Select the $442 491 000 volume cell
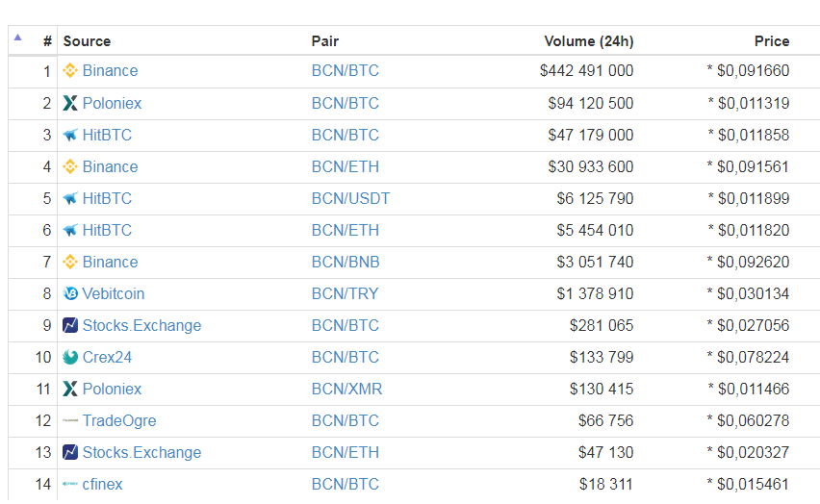Image resolution: width=820 pixels, height=504 pixels. click(x=587, y=70)
